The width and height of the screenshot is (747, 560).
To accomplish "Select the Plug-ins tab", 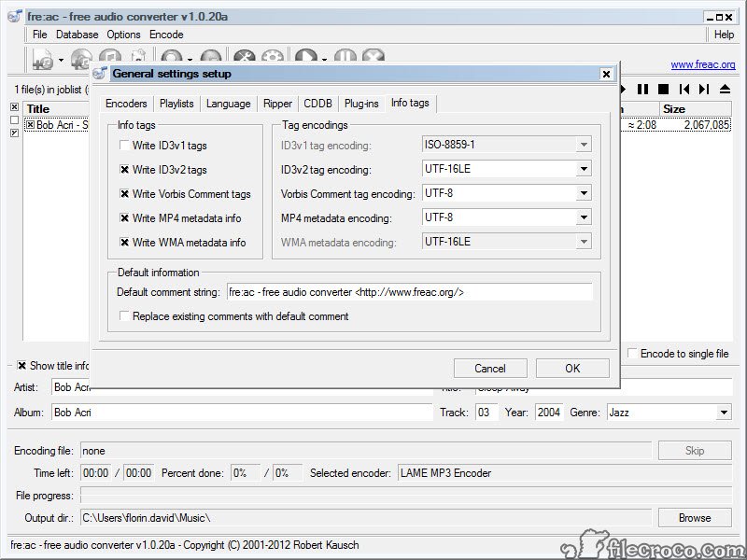I will (x=361, y=104).
